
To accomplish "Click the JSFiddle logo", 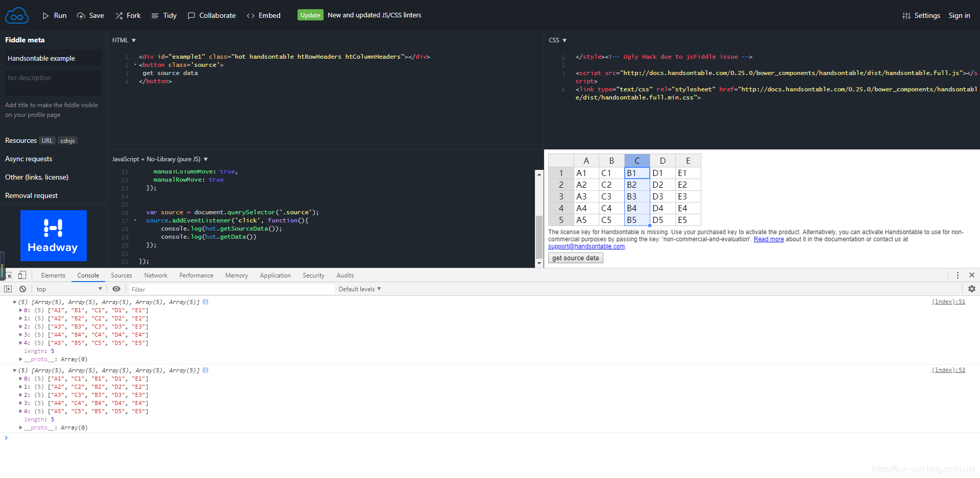I will [x=17, y=15].
